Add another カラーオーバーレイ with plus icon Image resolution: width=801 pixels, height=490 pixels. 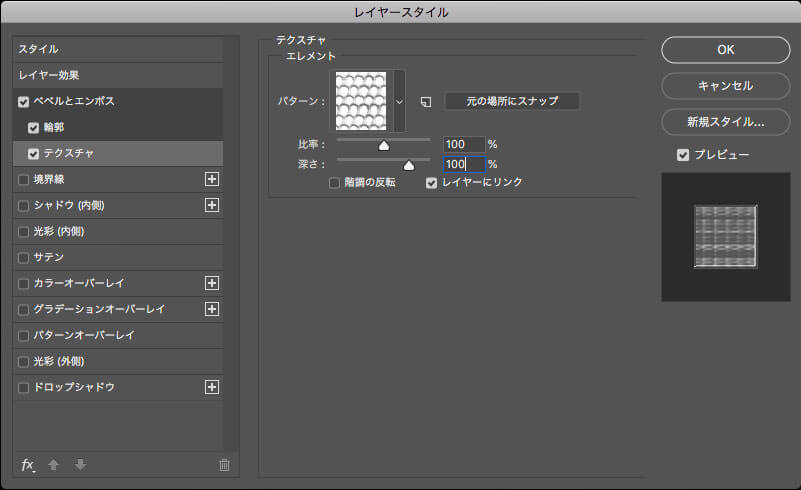(x=212, y=283)
